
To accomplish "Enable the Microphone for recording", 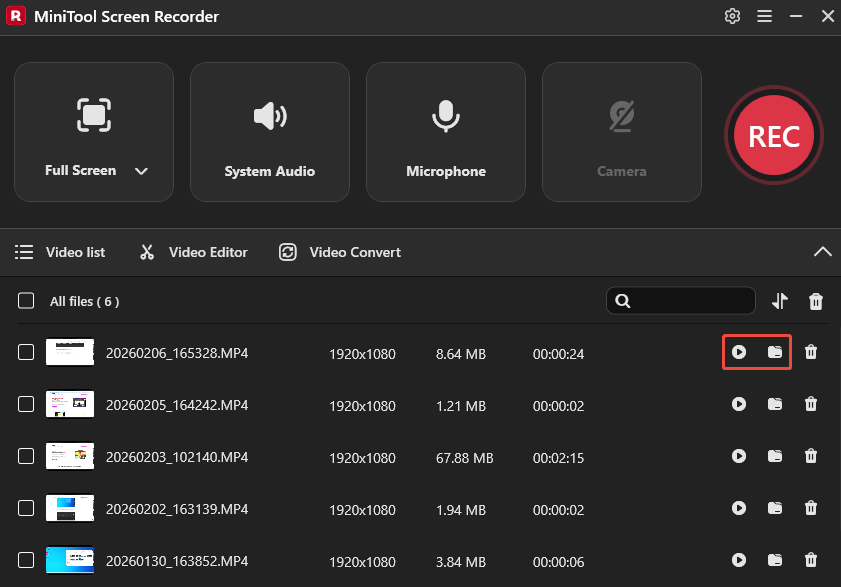I will coord(445,131).
